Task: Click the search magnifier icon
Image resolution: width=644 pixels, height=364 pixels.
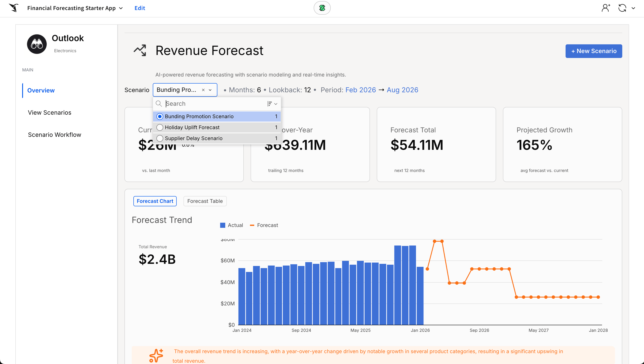Action: 159,104
